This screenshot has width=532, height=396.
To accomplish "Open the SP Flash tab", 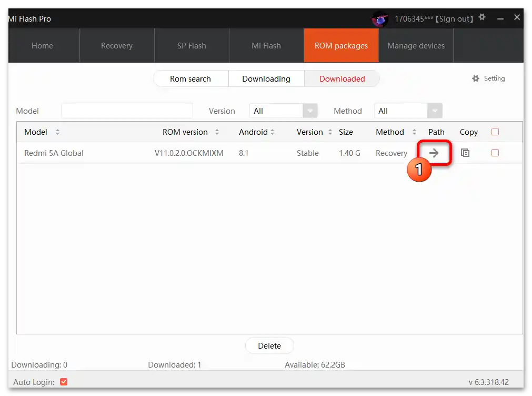I will [x=192, y=45].
